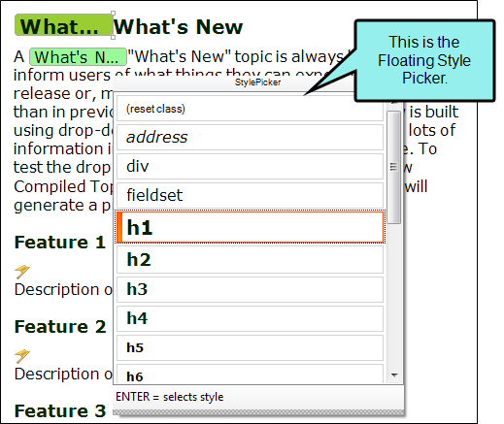Select the h4 heading style

(x=250, y=318)
